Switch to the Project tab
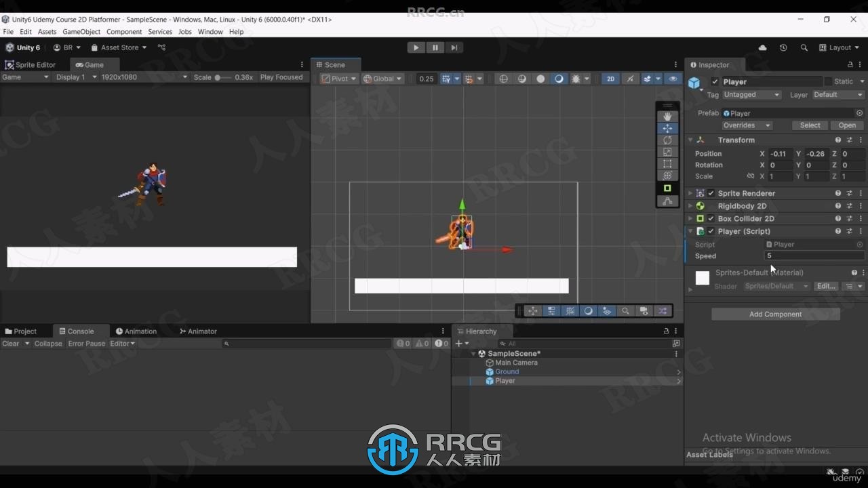 [21, 331]
